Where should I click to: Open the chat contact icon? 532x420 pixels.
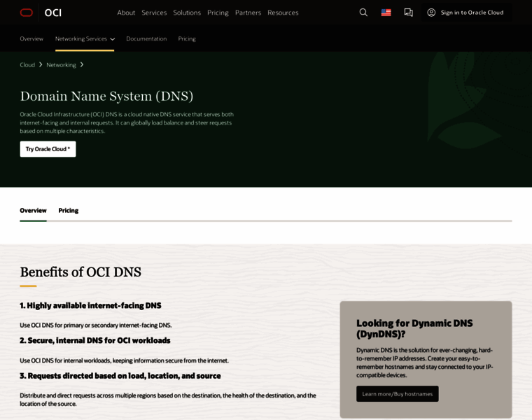[x=408, y=13]
